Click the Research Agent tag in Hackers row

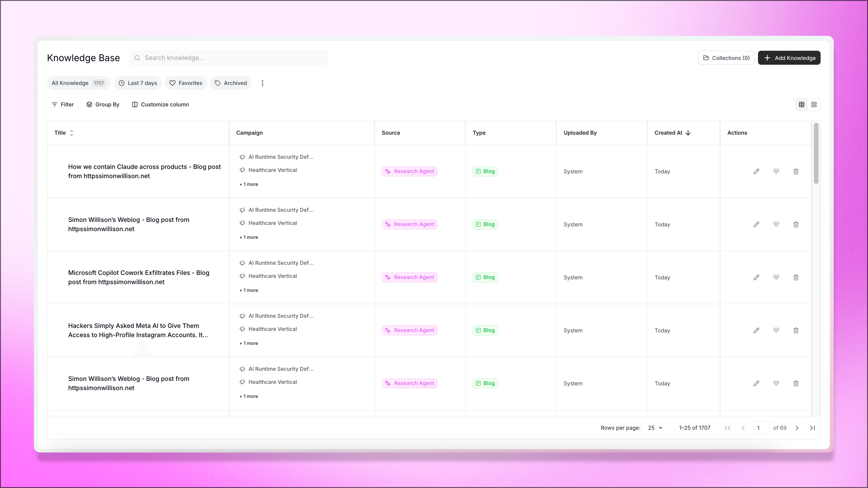pyautogui.click(x=409, y=330)
